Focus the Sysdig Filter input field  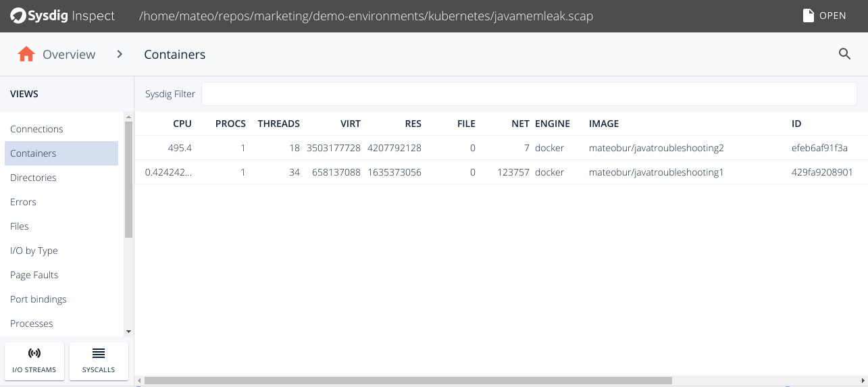(529, 94)
